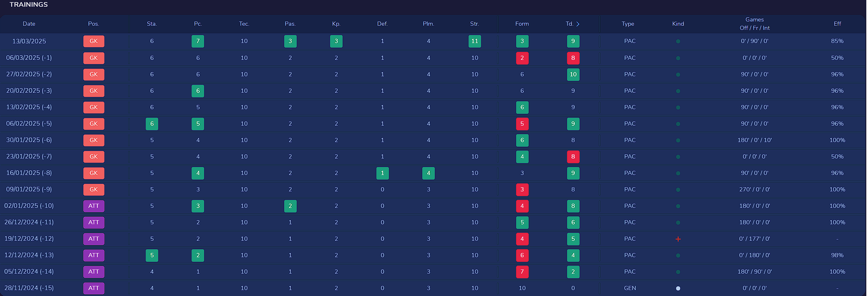Click the GK badge in the 09/01/2025 row
The image size is (868, 296).
[93, 189]
